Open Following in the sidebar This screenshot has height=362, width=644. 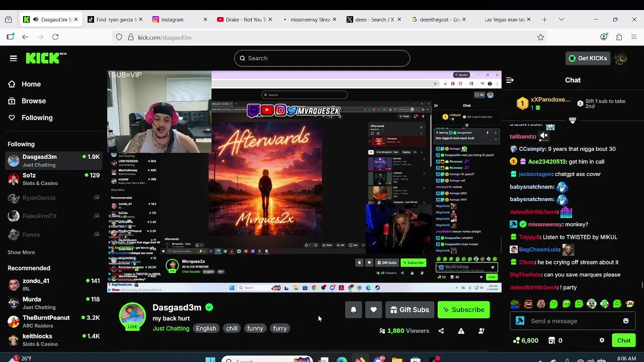coord(30,118)
